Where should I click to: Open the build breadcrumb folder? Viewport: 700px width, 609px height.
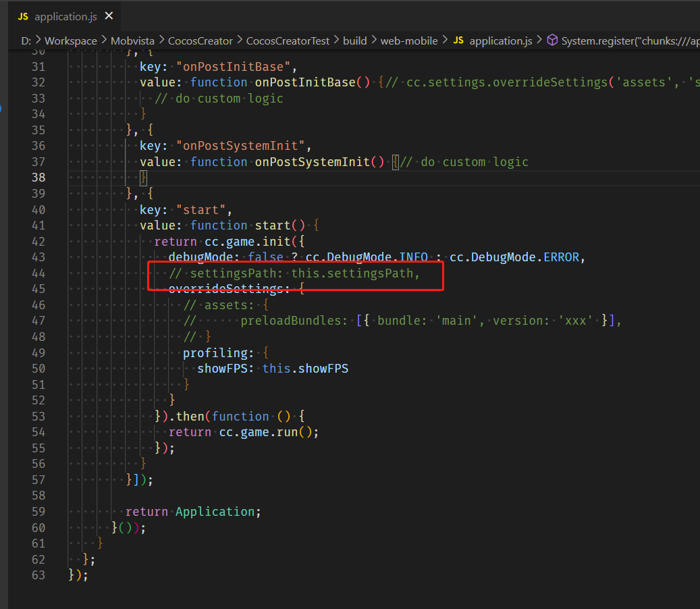coord(354,41)
